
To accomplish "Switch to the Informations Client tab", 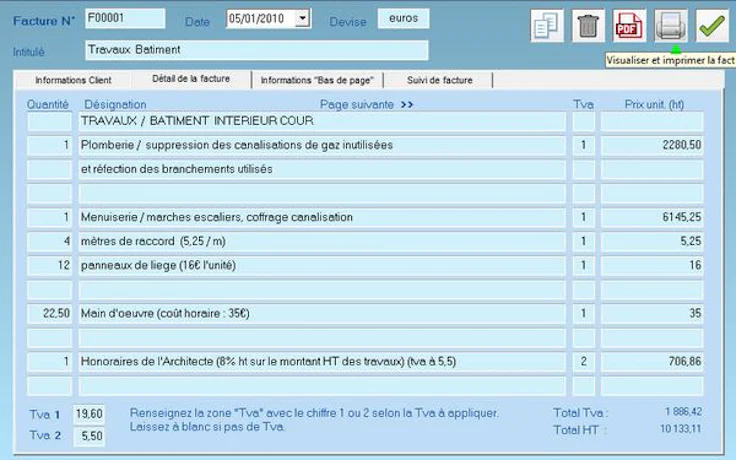I will pos(73,80).
